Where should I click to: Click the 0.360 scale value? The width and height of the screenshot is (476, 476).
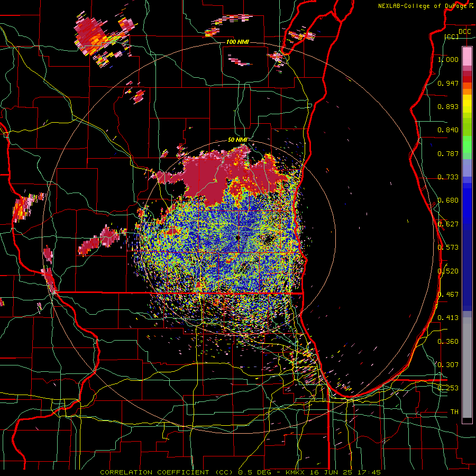pos(448,342)
